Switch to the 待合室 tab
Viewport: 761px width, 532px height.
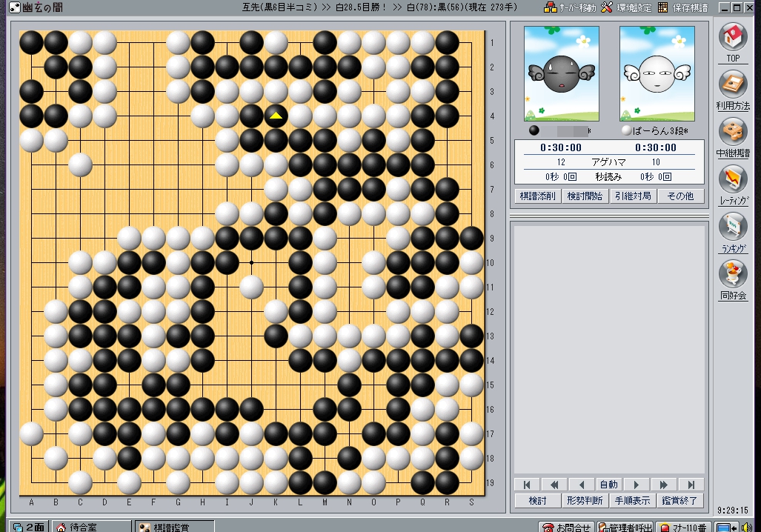tap(89, 526)
